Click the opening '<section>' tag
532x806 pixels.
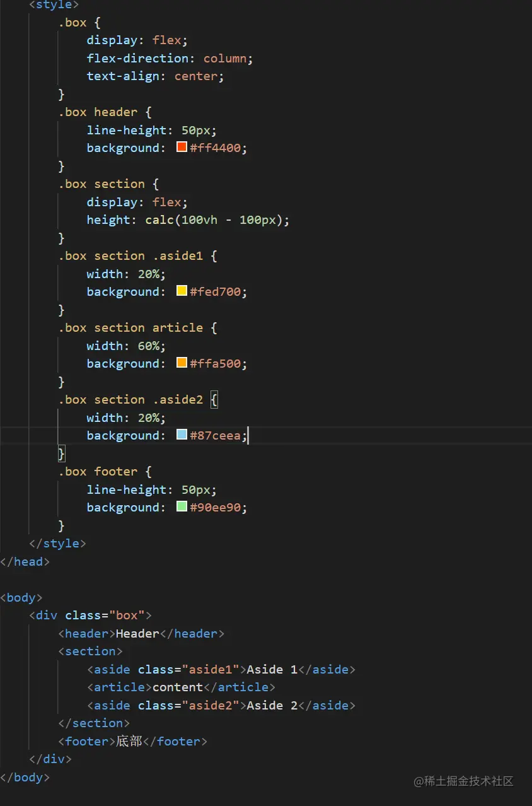click(90, 651)
